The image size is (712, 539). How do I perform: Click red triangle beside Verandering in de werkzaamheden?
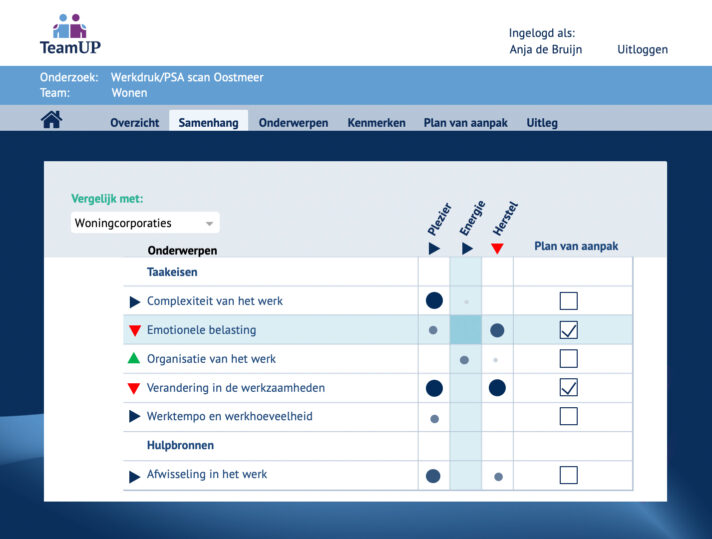(134, 388)
